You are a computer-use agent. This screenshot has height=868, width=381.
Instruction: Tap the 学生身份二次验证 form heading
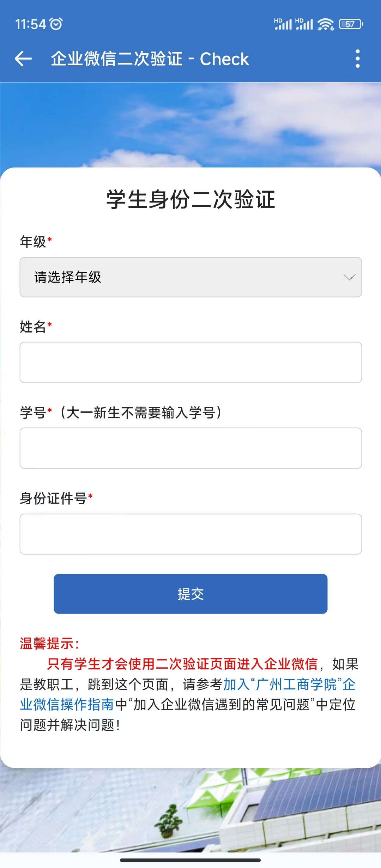coord(190,199)
